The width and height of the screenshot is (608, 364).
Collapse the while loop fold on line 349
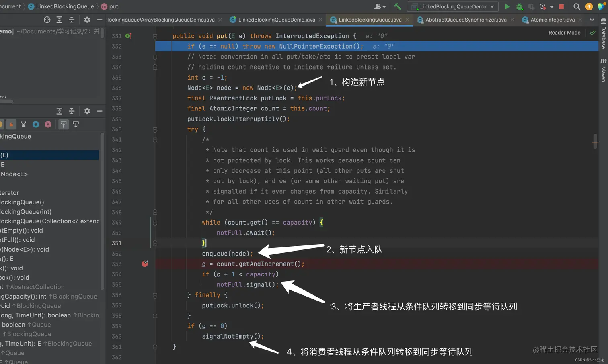point(155,223)
